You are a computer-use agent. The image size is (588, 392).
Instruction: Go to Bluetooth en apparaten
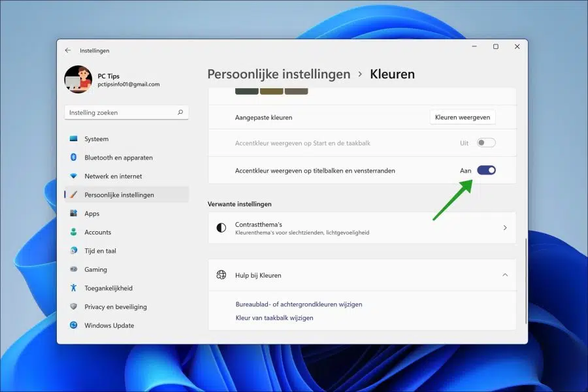click(x=127, y=157)
